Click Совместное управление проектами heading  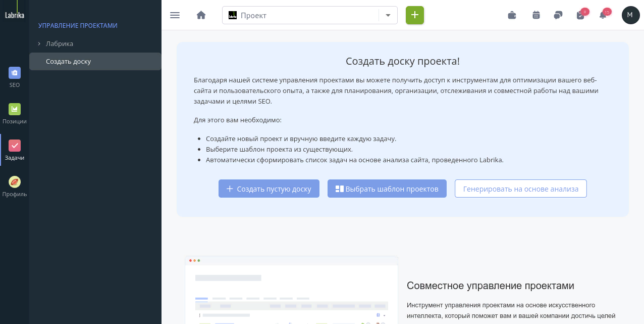(x=491, y=286)
